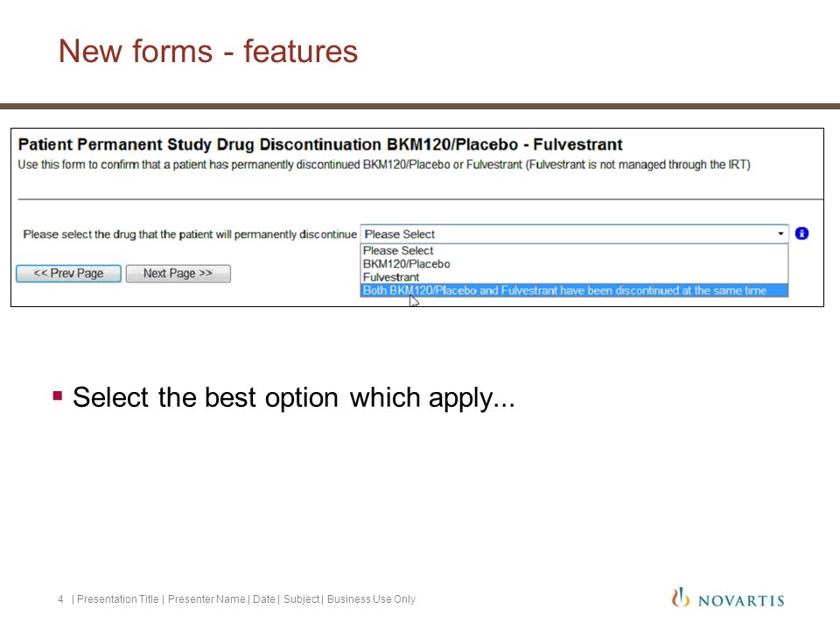Viewport: 840px width, 630px height.
Task: Click the 'Use this form to confirm' instruction text
Action: (384, 165)
